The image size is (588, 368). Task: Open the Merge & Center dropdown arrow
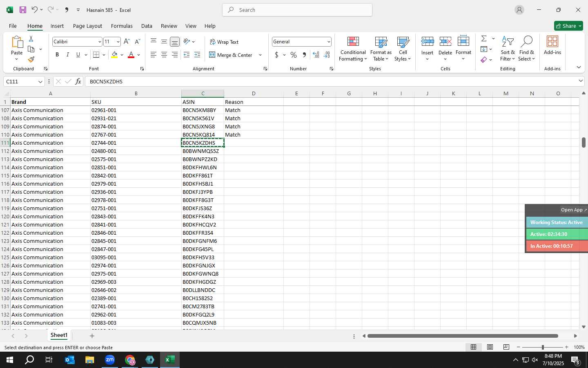(260, 55)
